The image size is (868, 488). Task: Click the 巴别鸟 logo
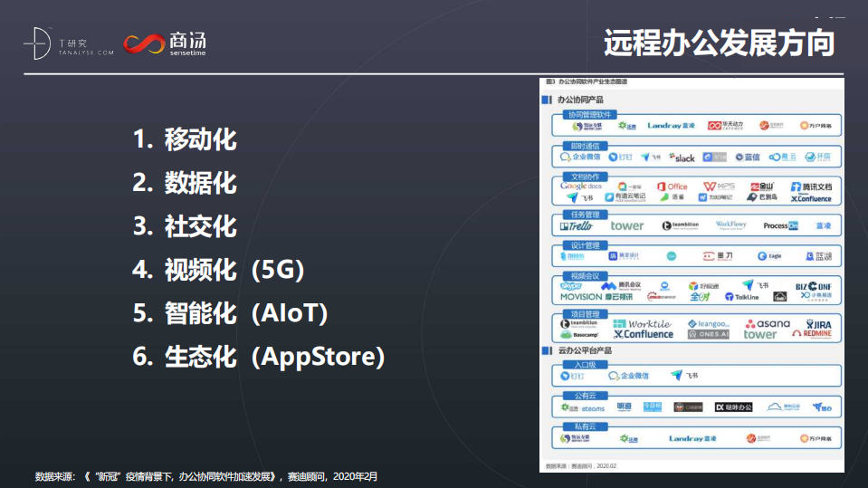(762, 197)
